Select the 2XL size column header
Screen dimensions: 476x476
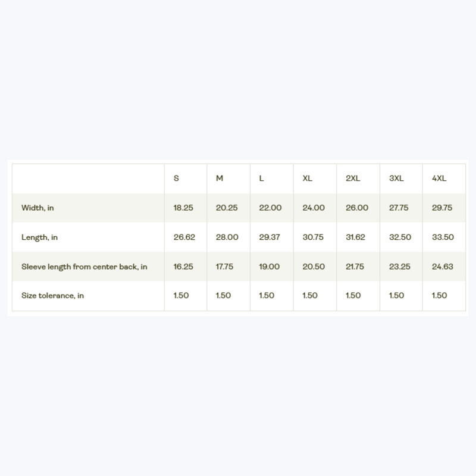click(353, 178)
